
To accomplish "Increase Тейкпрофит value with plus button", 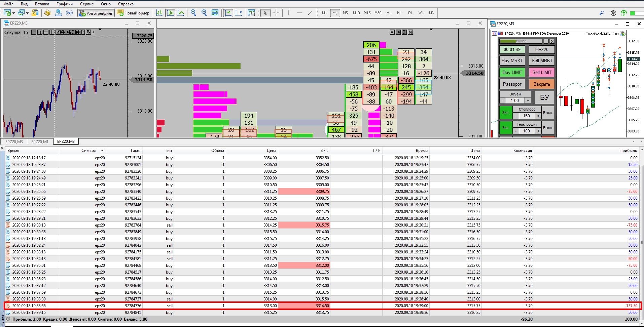I will point(538,131).
